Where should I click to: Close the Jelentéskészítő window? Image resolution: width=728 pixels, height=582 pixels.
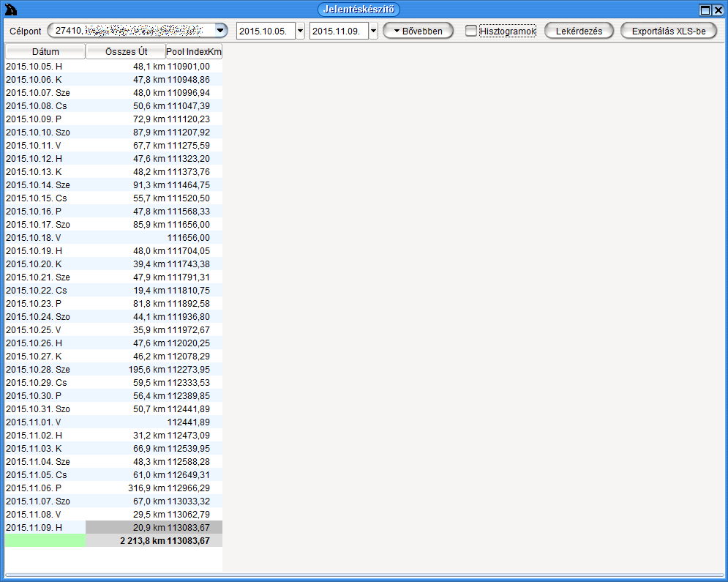[718, 10]
